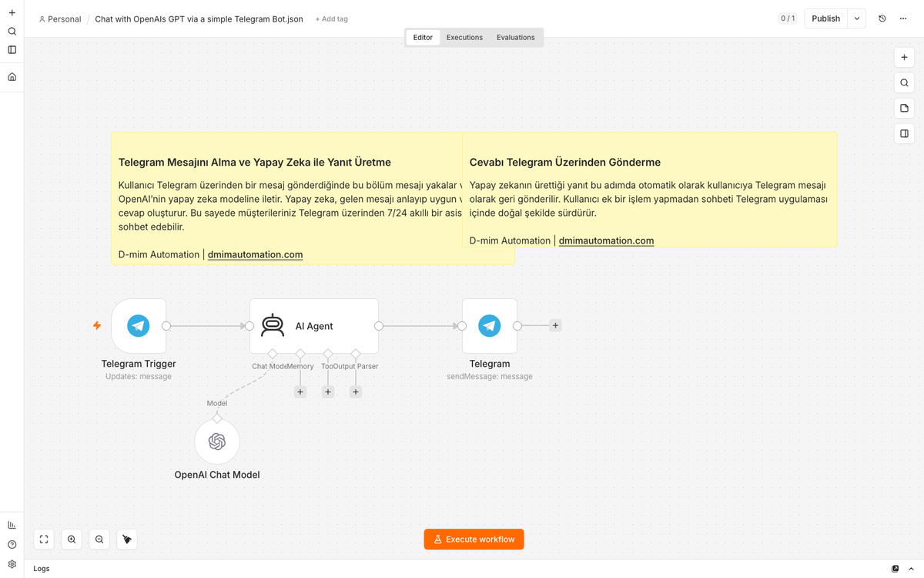Viewport: 924px width, 578px height.
Task: Click the plus after the Telegram node output
Action: tap(555, 326)
